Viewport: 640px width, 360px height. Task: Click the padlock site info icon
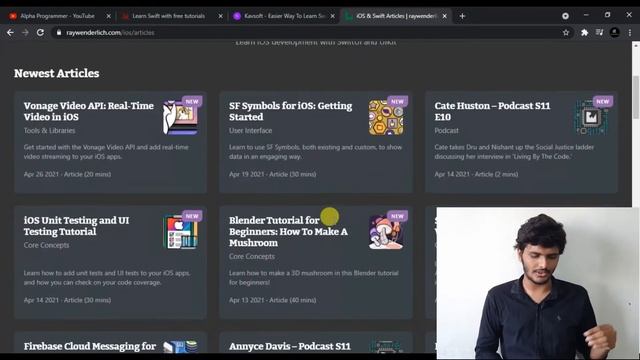[59, 32]
